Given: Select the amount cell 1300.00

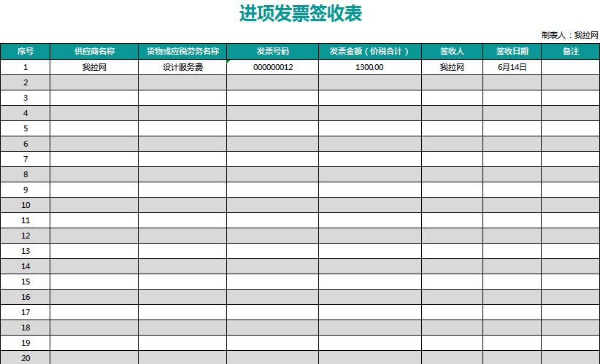Looking at the screenshot, I should (x=369, y=67).
